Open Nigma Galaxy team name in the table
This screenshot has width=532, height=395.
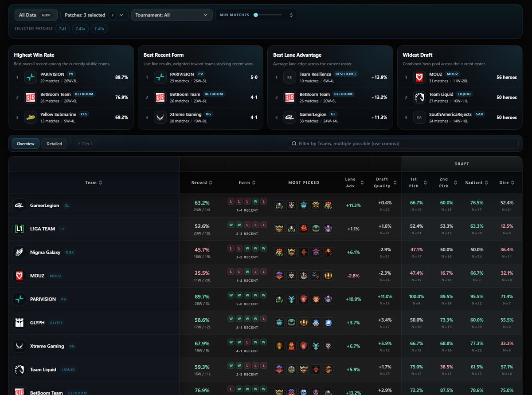tap(46, 253)
